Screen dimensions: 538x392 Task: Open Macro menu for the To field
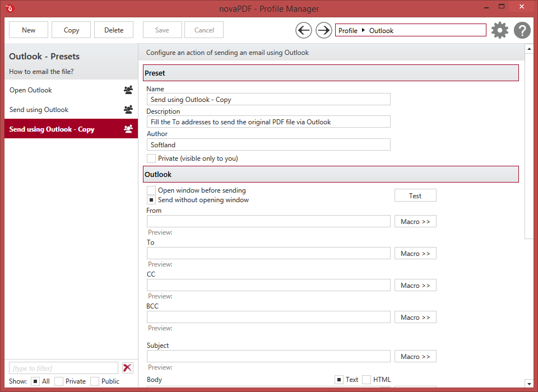(415, 254)
